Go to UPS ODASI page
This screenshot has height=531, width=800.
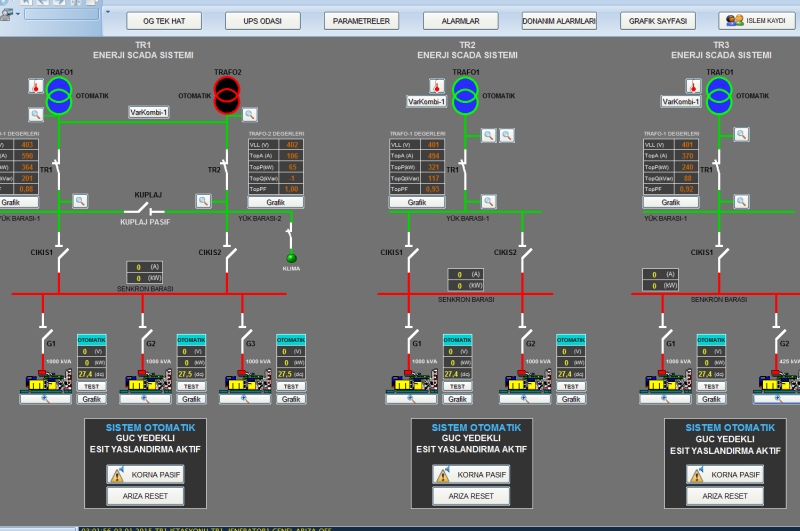263,21
